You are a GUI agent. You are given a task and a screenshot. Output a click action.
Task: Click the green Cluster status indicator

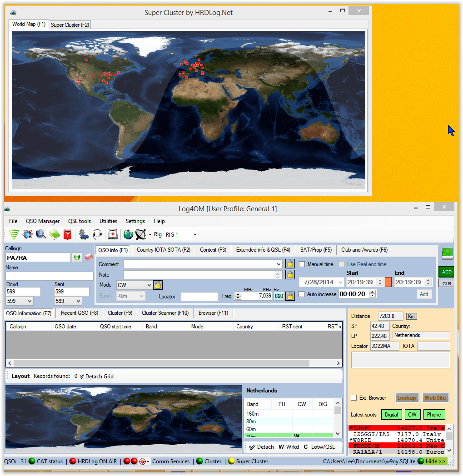[199, 461]
